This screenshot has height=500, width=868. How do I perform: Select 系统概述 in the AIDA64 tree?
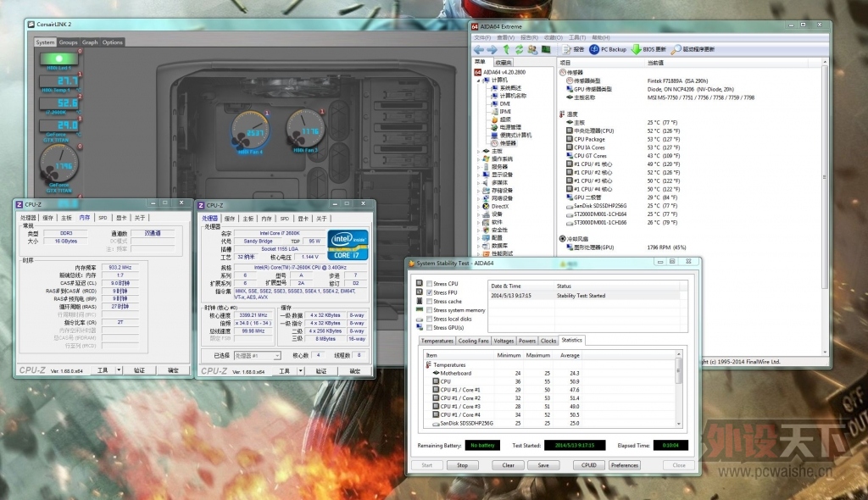click(509, 88)
